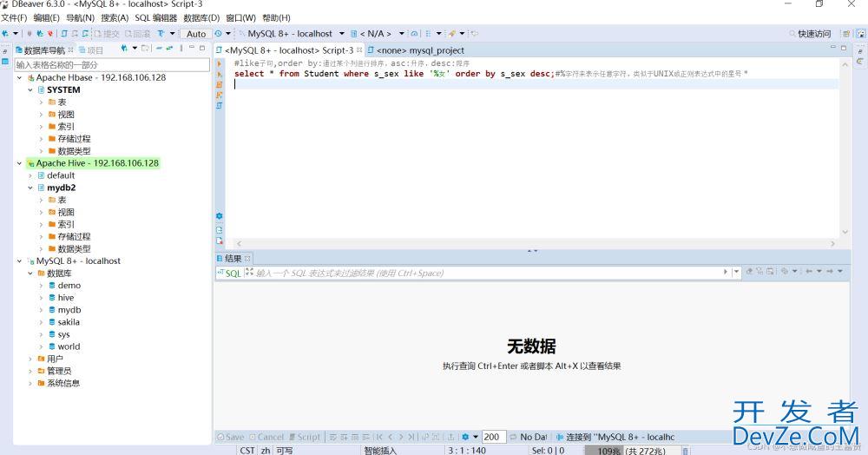This screenshot has width=868, height=455.
Task: Expand the 用户 users folder
Action: tap(30, 359)
